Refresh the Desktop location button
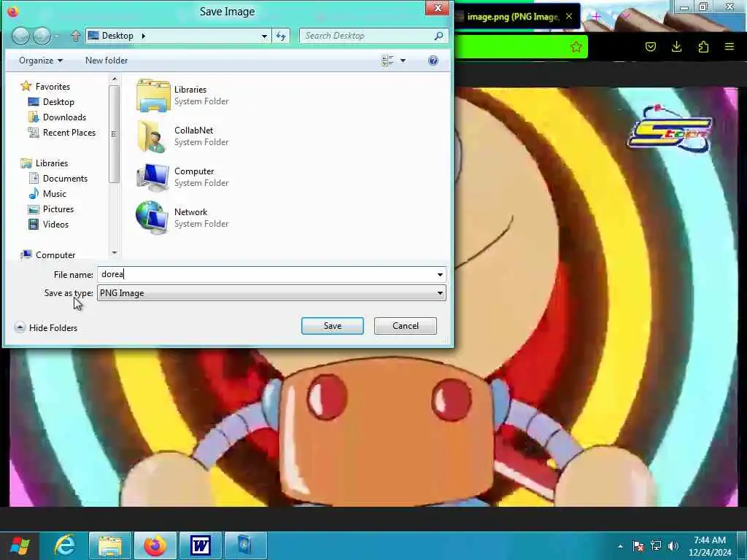The image size is (747, 560). tap(281, 36)
